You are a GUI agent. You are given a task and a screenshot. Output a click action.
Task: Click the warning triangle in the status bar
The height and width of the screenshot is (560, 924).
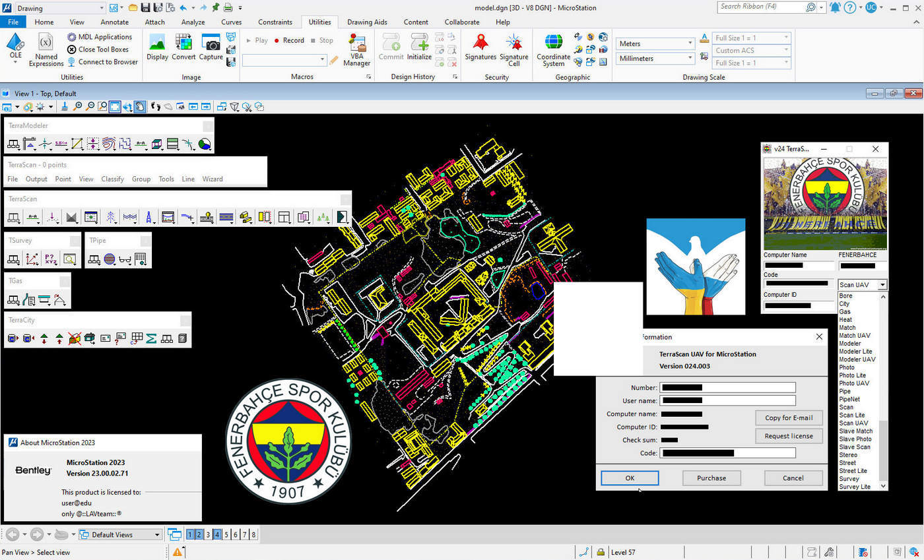point(178,552)
